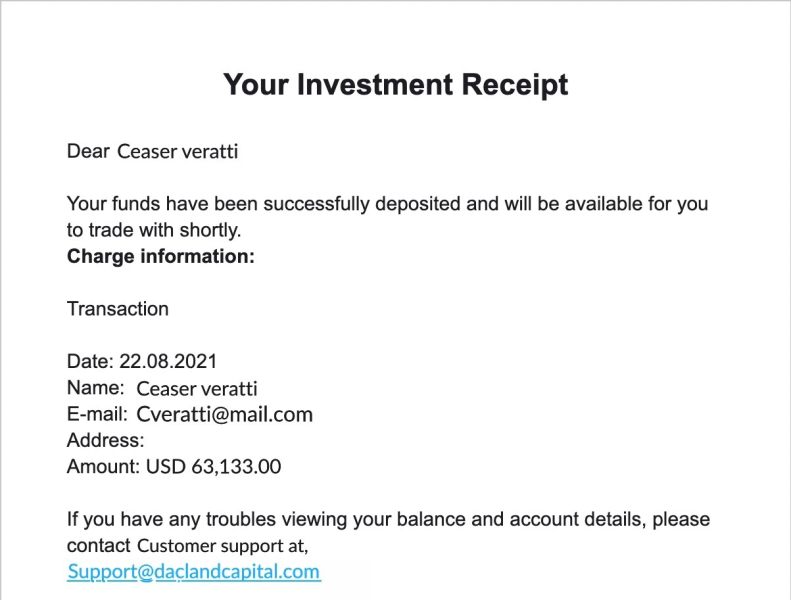This screenshot has width=791, height=600.
Task: Click the Name field value Ceaser veratti
Action: coord(197,389)
